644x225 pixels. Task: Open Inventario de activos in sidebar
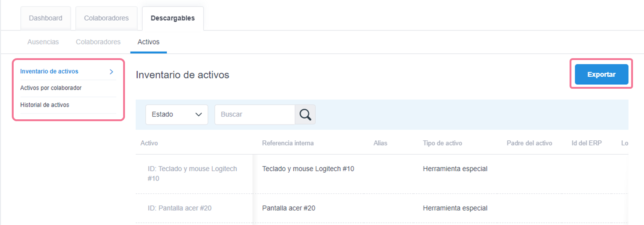(49, 71)
